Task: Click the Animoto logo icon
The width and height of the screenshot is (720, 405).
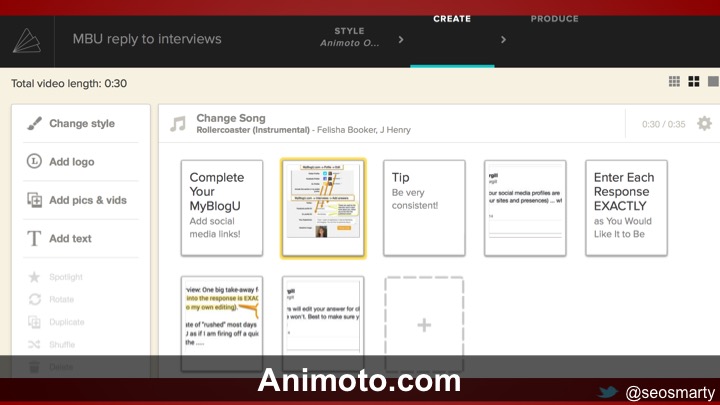Action: point(26,40)
